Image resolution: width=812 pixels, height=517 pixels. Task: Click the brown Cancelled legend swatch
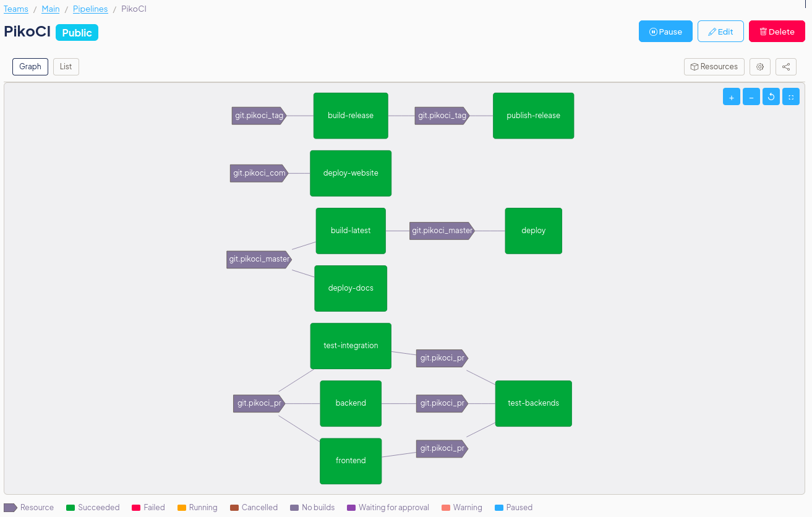point(234,508)
